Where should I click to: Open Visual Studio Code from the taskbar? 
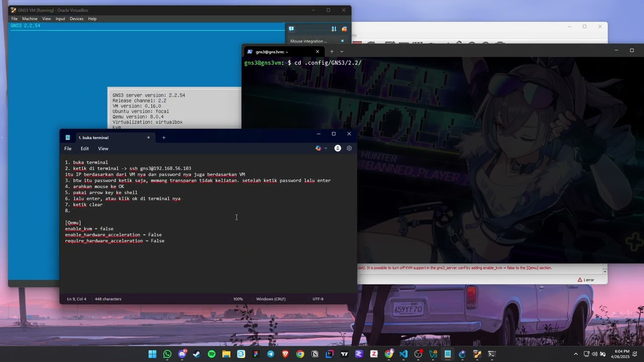[404, 354]
